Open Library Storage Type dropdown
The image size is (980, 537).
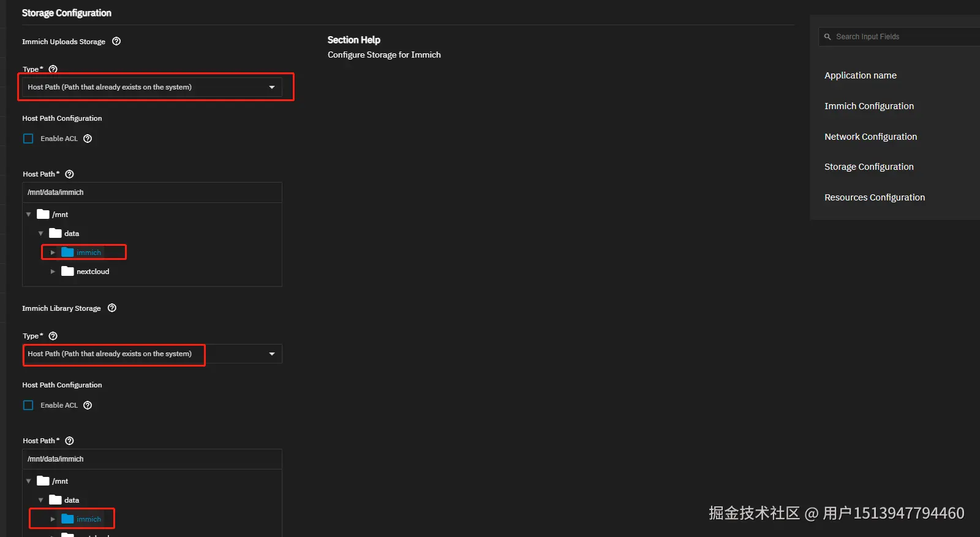(x=152, y=354)
